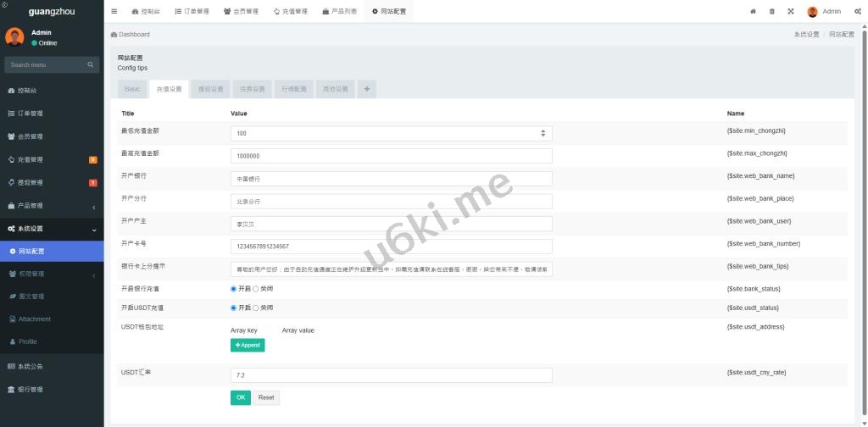
Task: Click the Reset button
Action: tap(265, 397)
